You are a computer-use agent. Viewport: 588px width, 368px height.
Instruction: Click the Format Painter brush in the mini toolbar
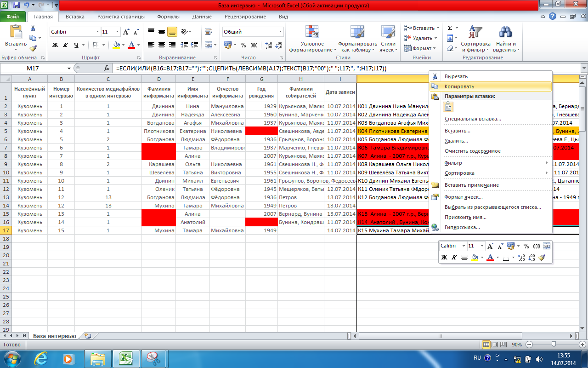coord(542,258)
